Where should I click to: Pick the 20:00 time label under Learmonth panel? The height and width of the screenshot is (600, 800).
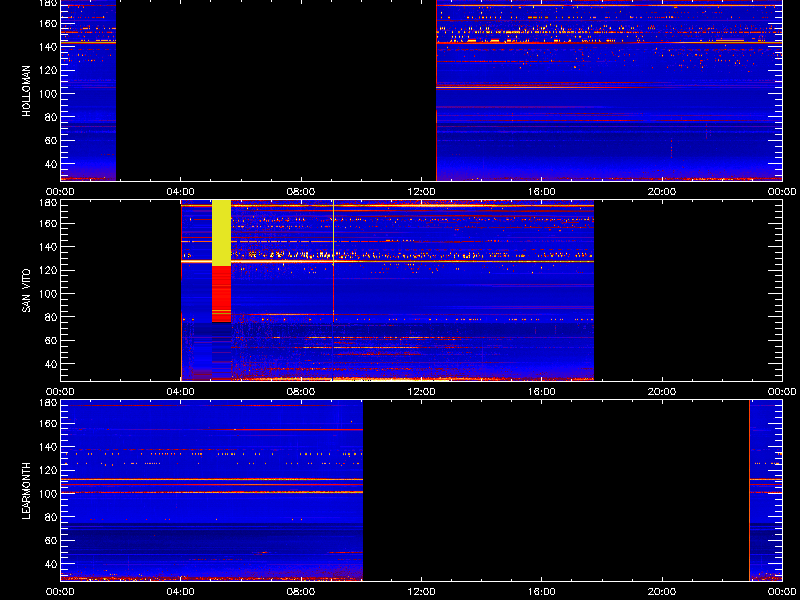coord(662,592)
